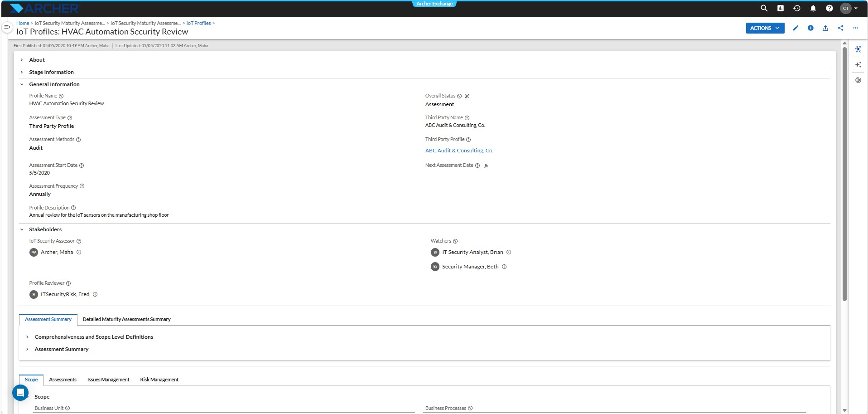Viewport: 868px width, 414px height.
Task: Open the notifications bell
Action: [x=813, y=8]
